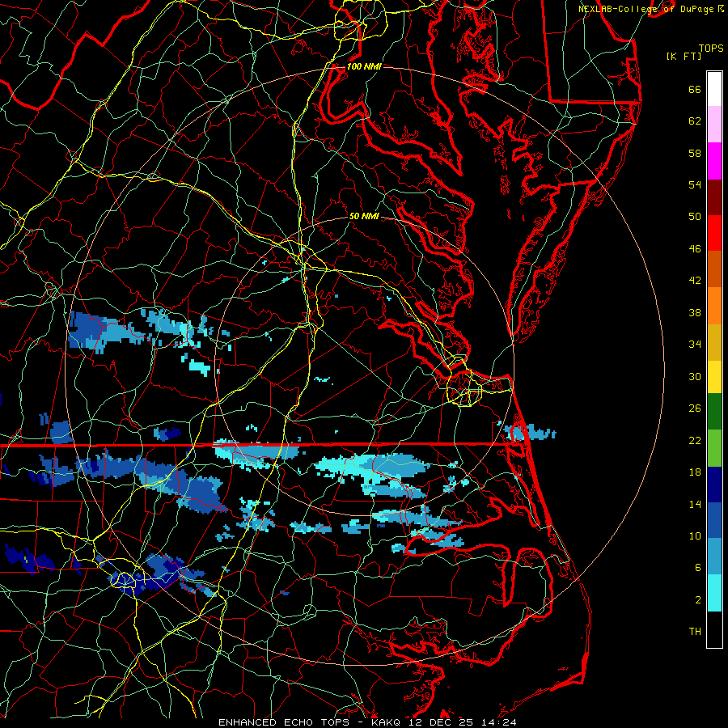Click the medium blue 18 kft legend swatch
This screenshot has width=728, height=728.
tap(714, 520)
